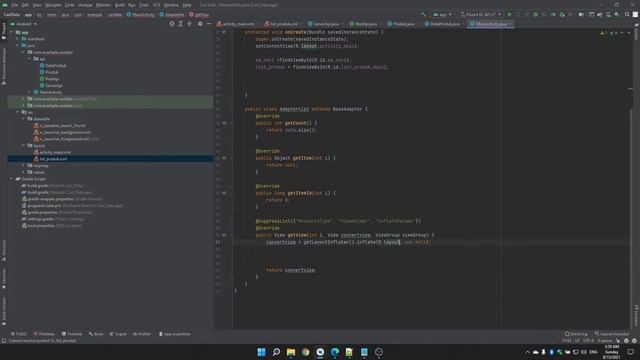Click the taskbar clock and date
The width and height of the screenshot is (640, 360).
pyautogui.click(x=611, y=352)
